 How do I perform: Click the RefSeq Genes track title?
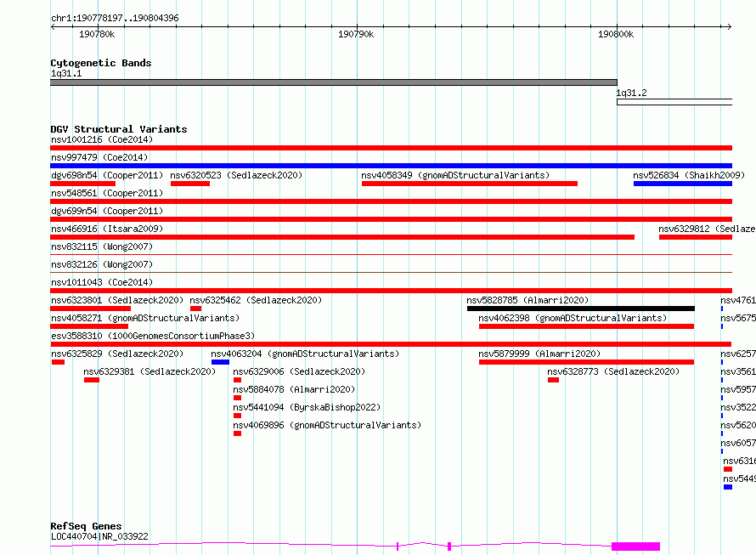coord(86,526)
